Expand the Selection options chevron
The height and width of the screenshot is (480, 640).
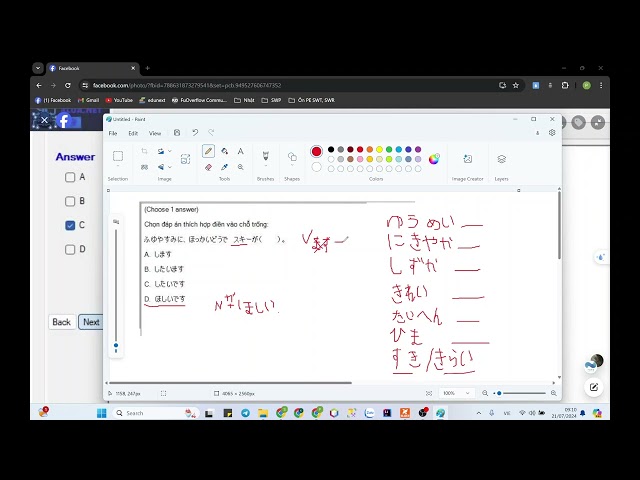pos(118,167)
